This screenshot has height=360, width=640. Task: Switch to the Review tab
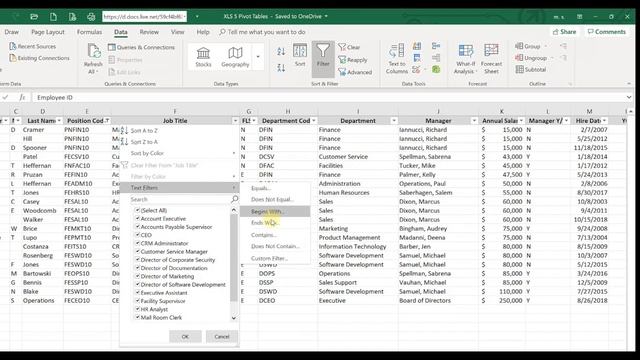(x=149, y=32)
